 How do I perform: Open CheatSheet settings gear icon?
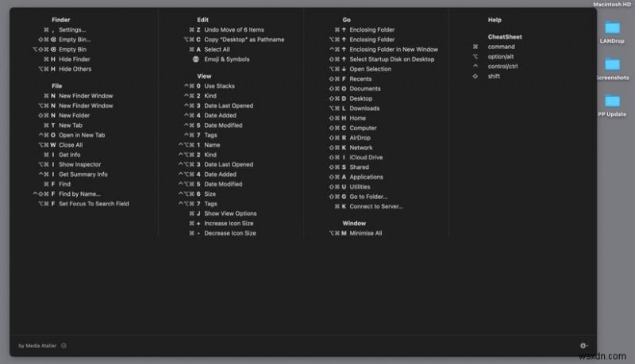pos(583,346)
